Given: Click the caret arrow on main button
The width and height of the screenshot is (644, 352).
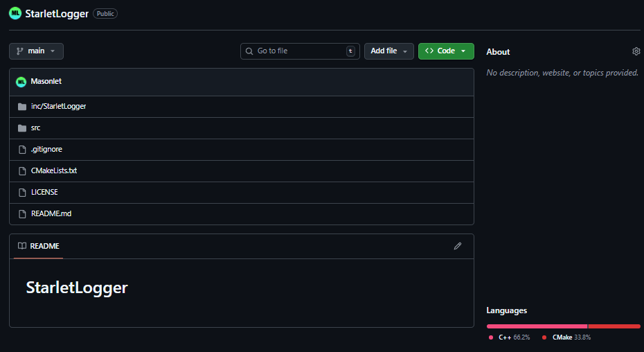Looking at the screenshot, I should [x=53, y=51].
